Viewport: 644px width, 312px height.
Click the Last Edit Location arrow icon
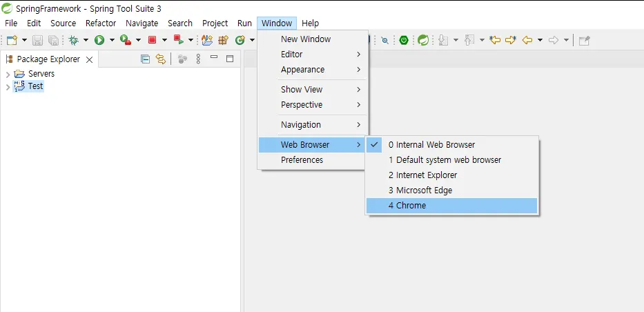(x=496, y=40)
